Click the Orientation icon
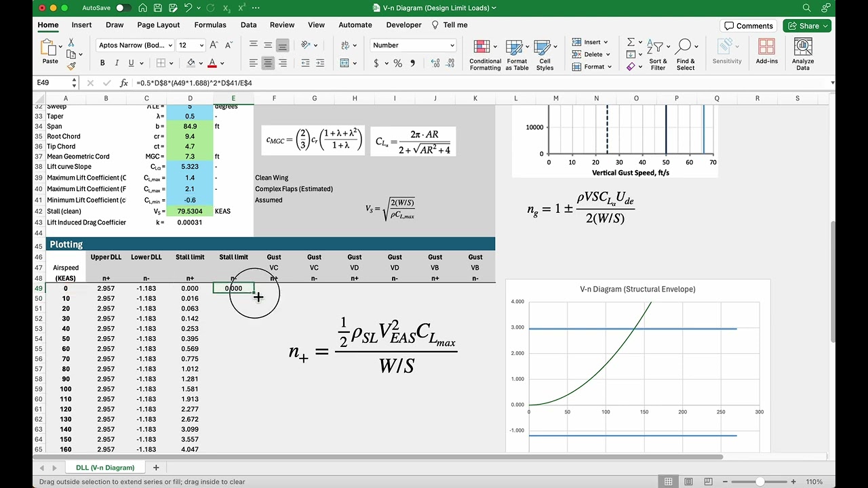868x488 pixels. pyautogui.click(x=306, y=45)
